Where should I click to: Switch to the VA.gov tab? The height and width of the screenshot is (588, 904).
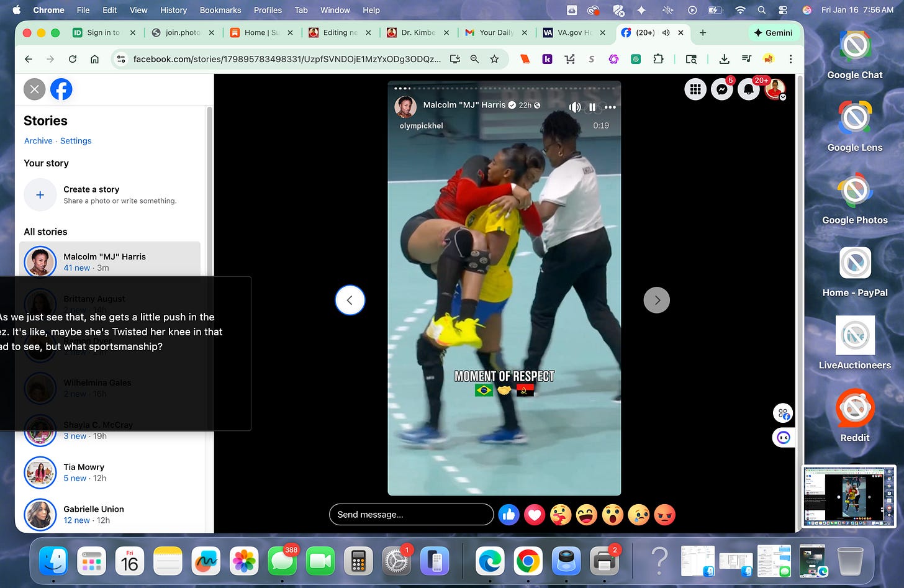(574, 33)
